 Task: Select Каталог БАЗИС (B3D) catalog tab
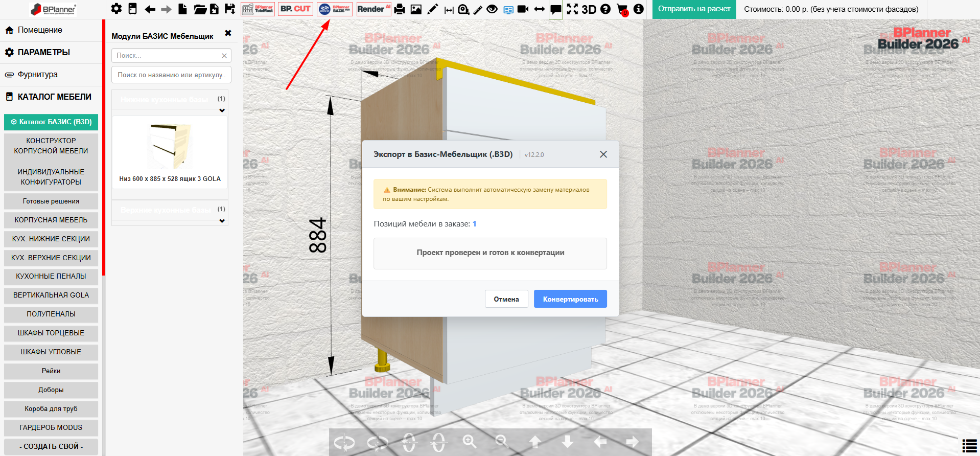click(51, 122)
